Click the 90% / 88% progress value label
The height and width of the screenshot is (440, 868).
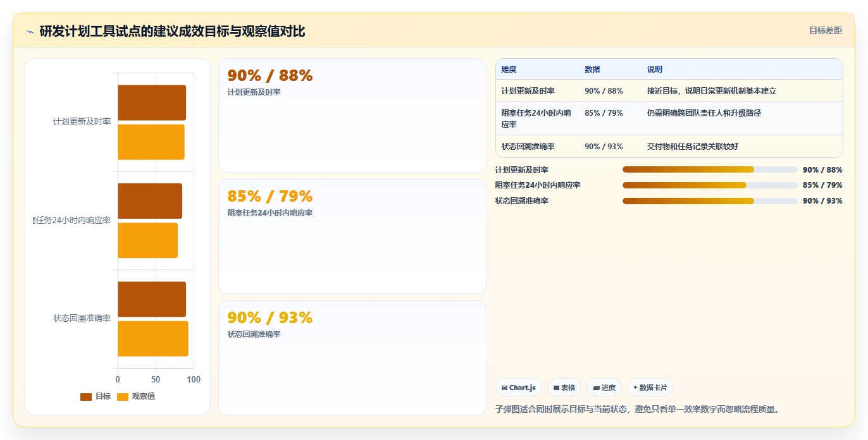pyautogui.click(x=822, y=170)
